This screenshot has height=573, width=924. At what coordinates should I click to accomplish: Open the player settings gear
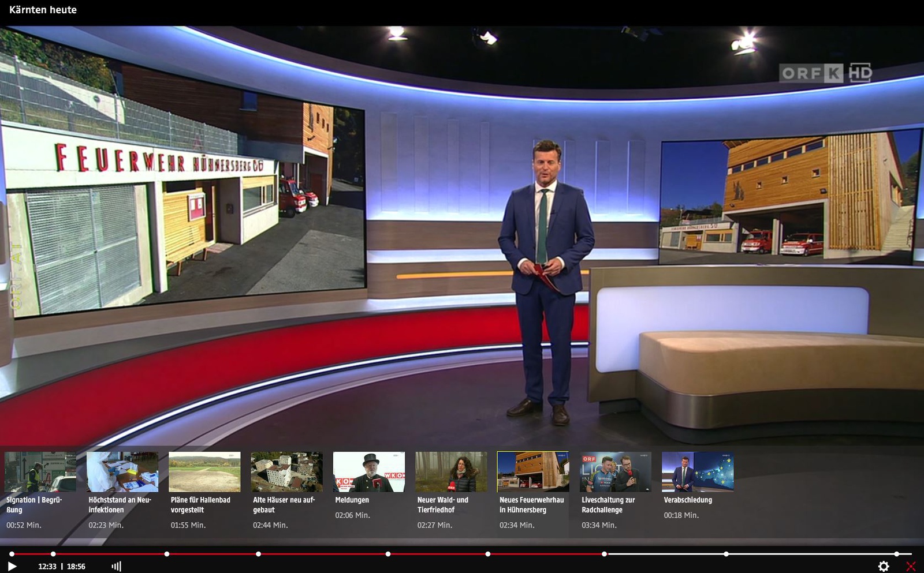pos(883,566)
